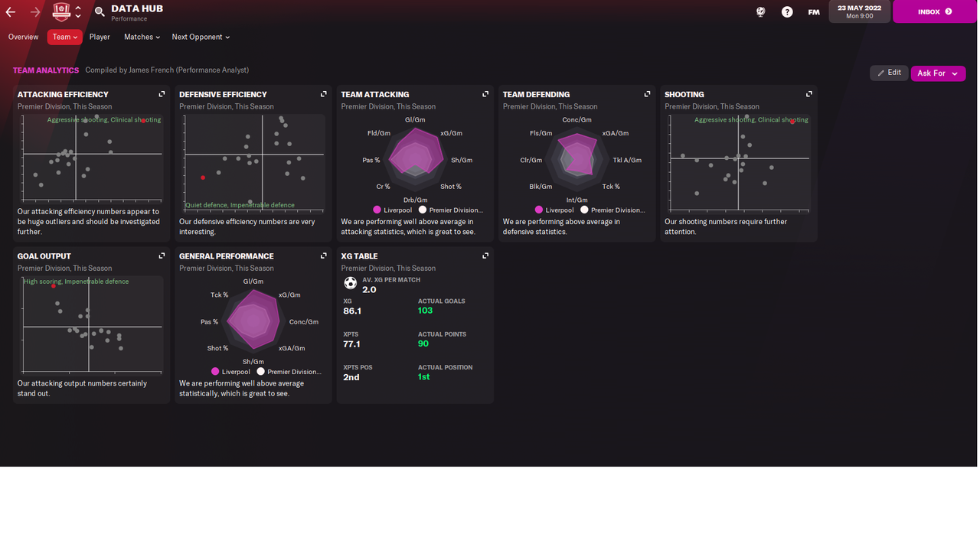Expand the Shooting panel
This screenshot has height=560, width=980.
pyautogui.click(x=809, y=94)
